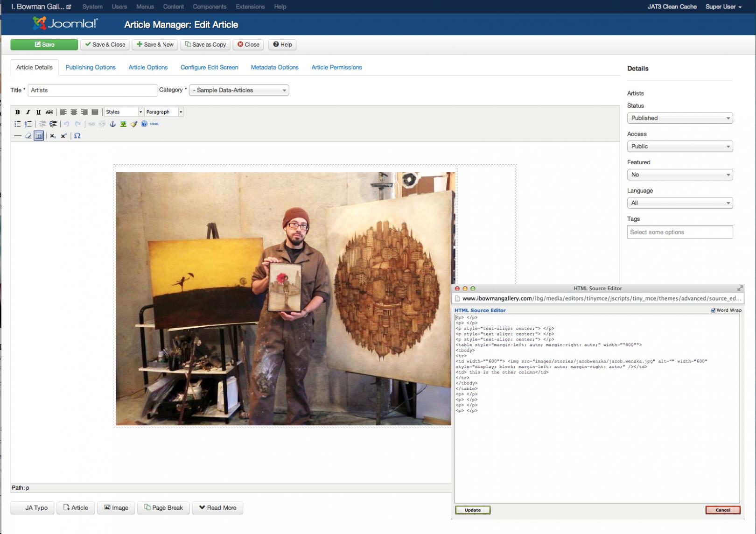Screen dimensions: 756x534
Task: Insert an anchor with the anchor icon
Action: (x=112, y=124)
